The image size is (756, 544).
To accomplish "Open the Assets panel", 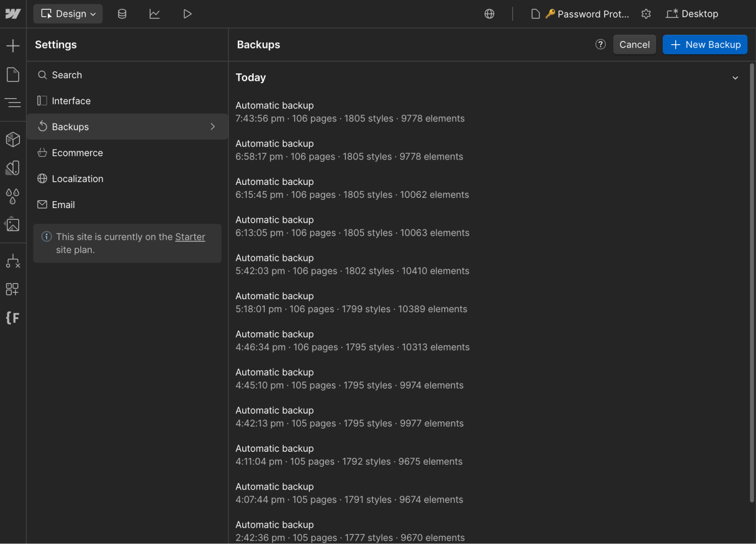I will click(x=13, y=225).
